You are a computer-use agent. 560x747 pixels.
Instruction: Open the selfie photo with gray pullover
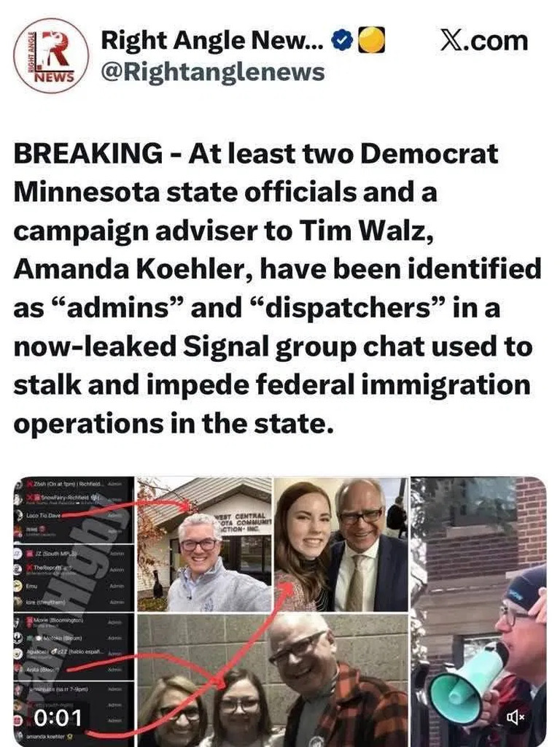point(204,544)
